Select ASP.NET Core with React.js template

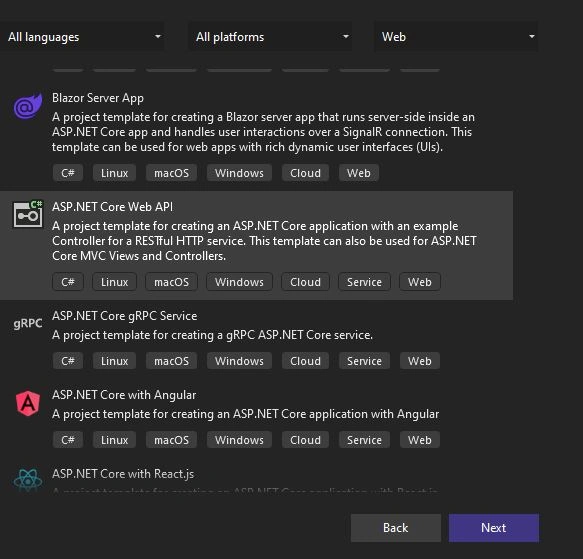pos(123,474)
